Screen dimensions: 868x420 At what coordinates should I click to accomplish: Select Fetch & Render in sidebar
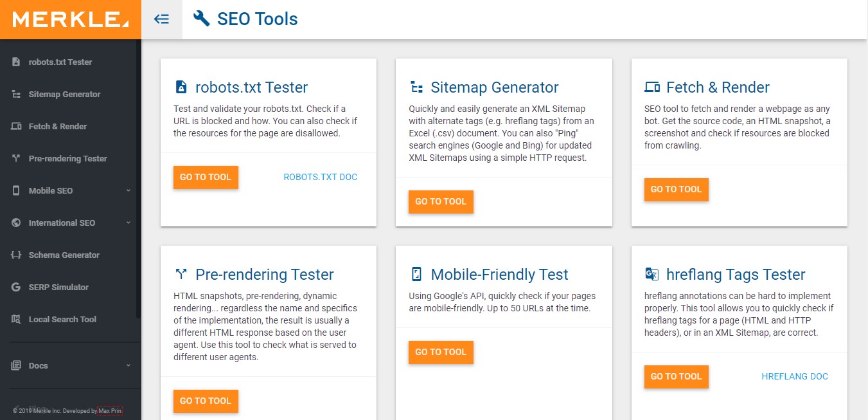click(58, 126)
